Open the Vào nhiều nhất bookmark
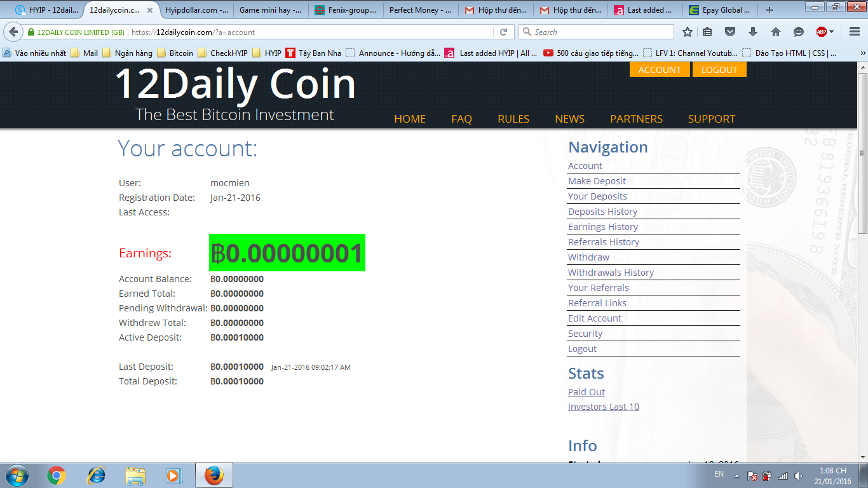The image size is (868, 488). point(34,53)
